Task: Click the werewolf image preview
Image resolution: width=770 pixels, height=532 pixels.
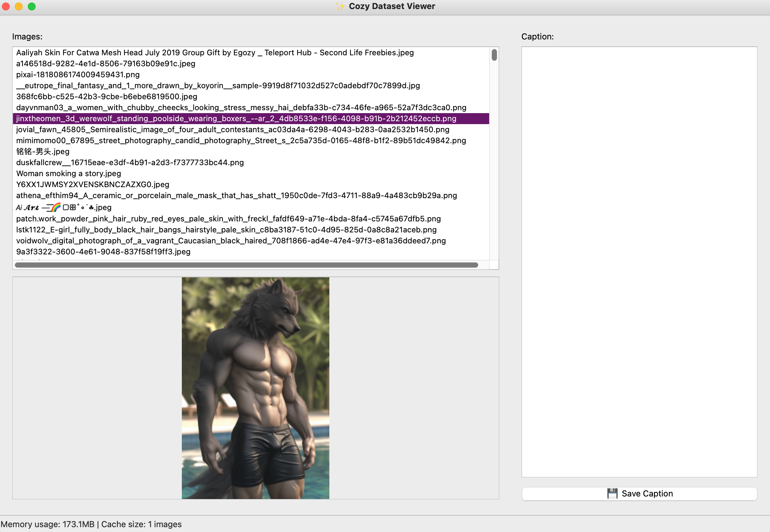Action: point(255,388)
